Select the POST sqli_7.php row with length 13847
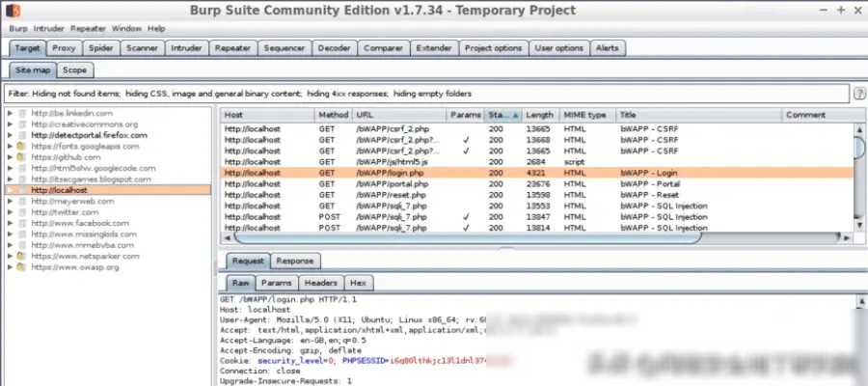Image resolution: width=868 pixels, height=386 pixels. pos(537,217)
